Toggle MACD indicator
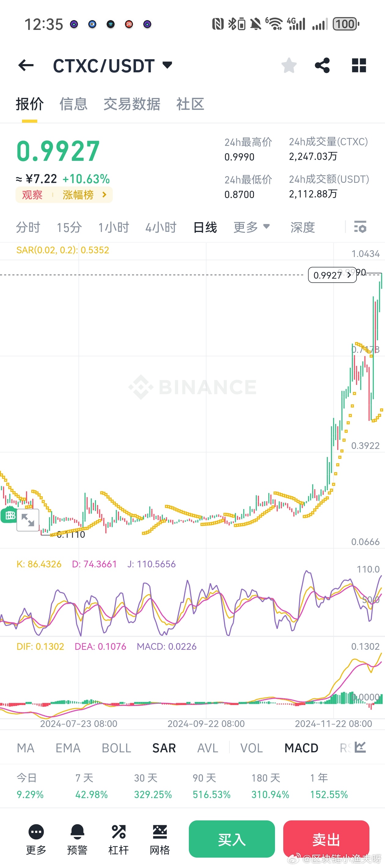This screenshot has width=385, height=868. point(301,748)
